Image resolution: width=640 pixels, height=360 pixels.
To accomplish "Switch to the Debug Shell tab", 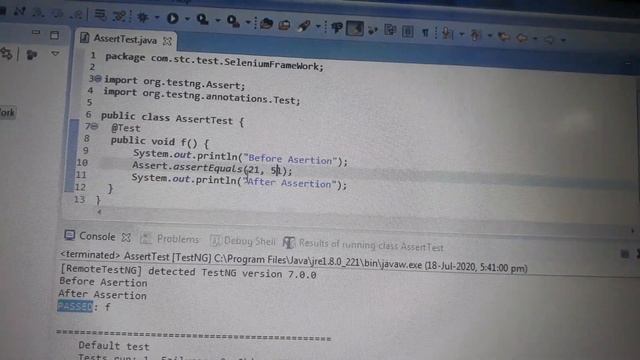I will (243, 241).
